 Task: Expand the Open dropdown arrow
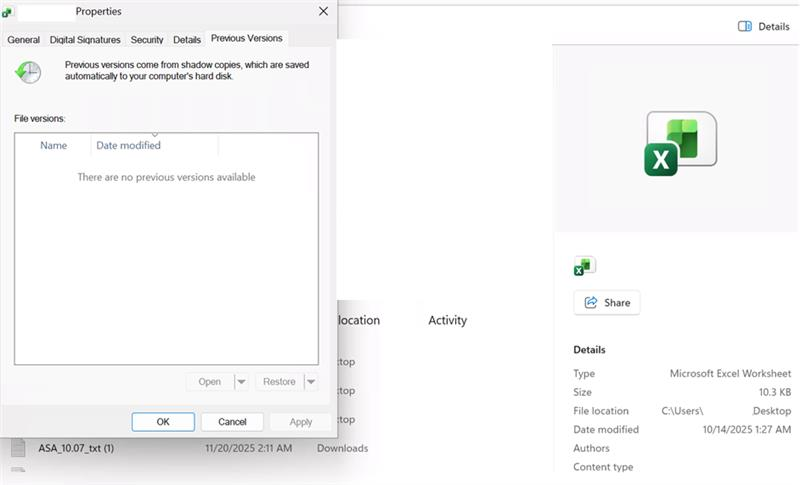pyautogui.click(x=241, y=381)
